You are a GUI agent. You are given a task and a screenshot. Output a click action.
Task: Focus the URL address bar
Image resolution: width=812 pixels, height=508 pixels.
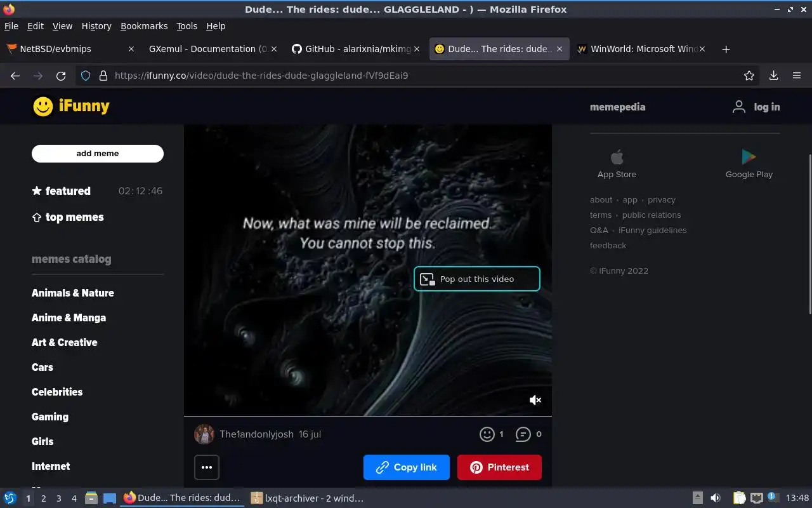click(419, 76)
